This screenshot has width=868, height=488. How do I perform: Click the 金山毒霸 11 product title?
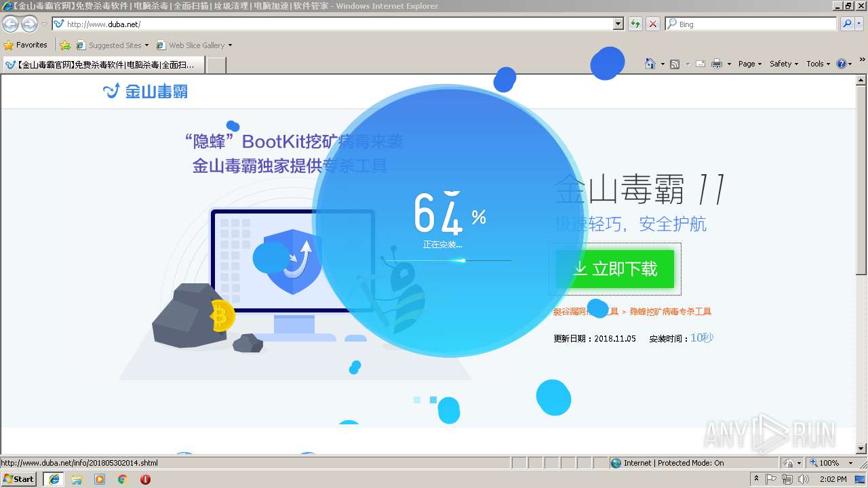(x=640, y=189)
